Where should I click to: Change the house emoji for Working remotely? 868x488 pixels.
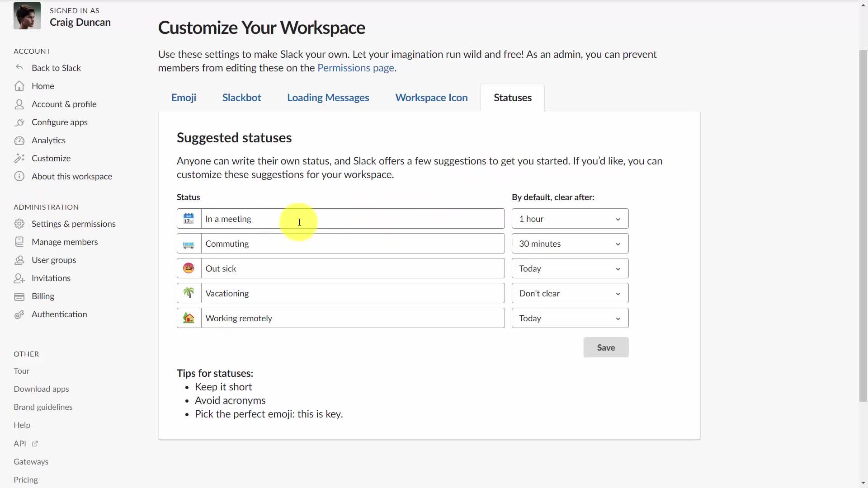tap(189, 318)
